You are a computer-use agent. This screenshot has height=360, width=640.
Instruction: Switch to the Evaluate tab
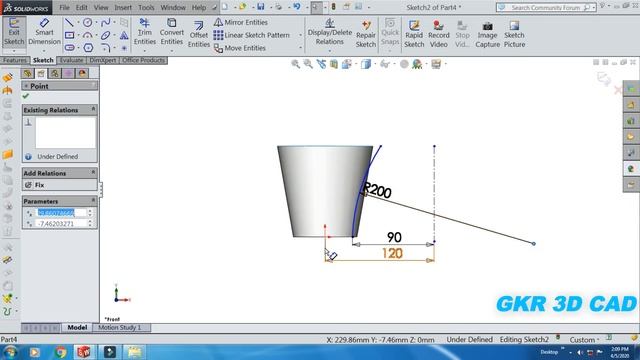[71, 60]
